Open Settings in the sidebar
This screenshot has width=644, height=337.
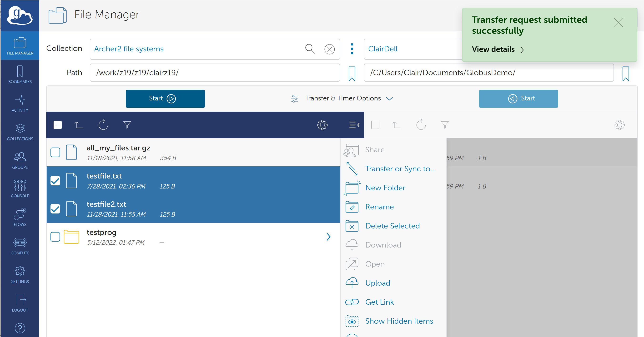click(20, 274)
